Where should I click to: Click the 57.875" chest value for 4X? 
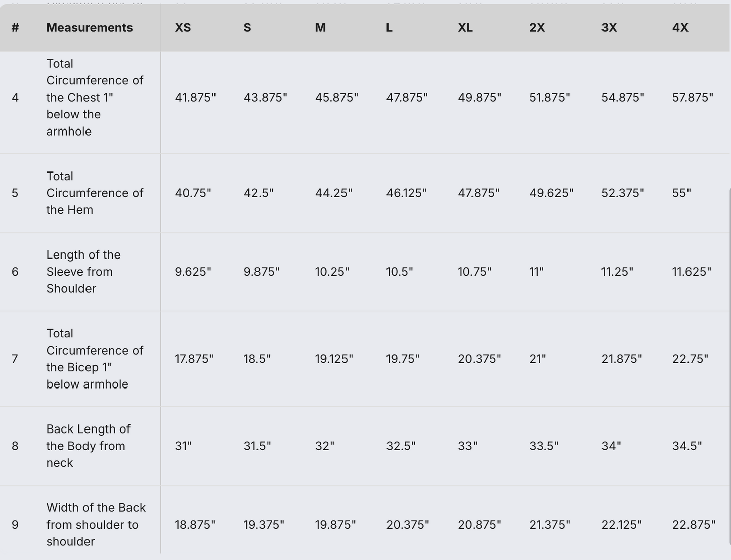693,97
